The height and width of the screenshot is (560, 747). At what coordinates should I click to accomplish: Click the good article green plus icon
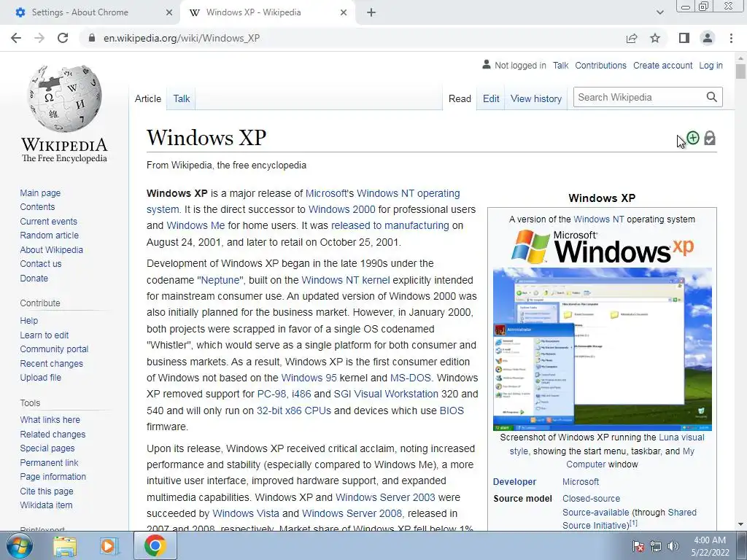[693, 138]
